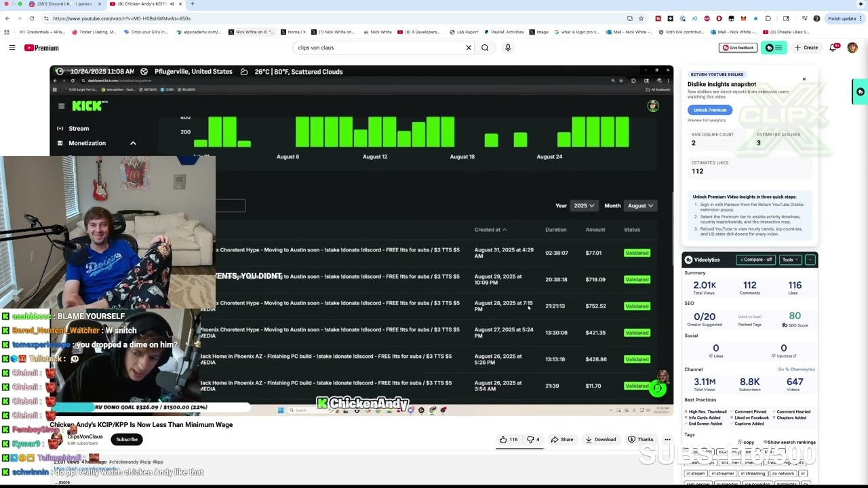Sort by the Created at column header
The height and width of the screenshot is (488, 868).
pyautogui.click(x=490, y=230)
